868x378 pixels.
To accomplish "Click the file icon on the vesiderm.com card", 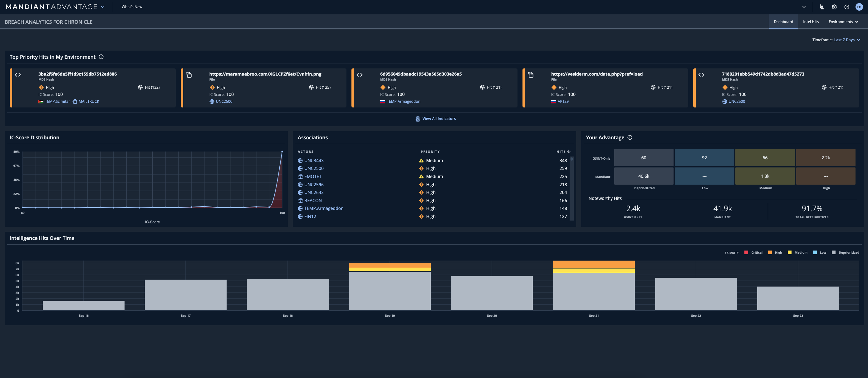I will click(x=531, y=75).
